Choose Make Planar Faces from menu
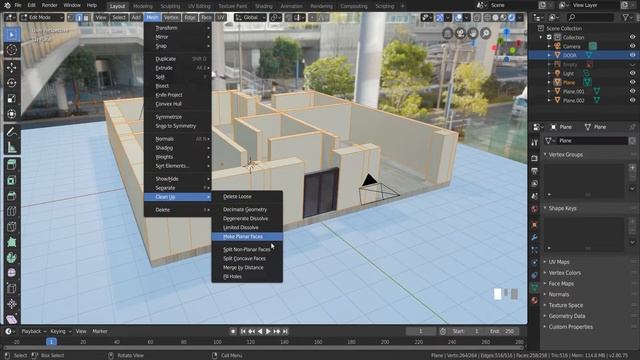This screenshot has width=640, height=360. 247,236
